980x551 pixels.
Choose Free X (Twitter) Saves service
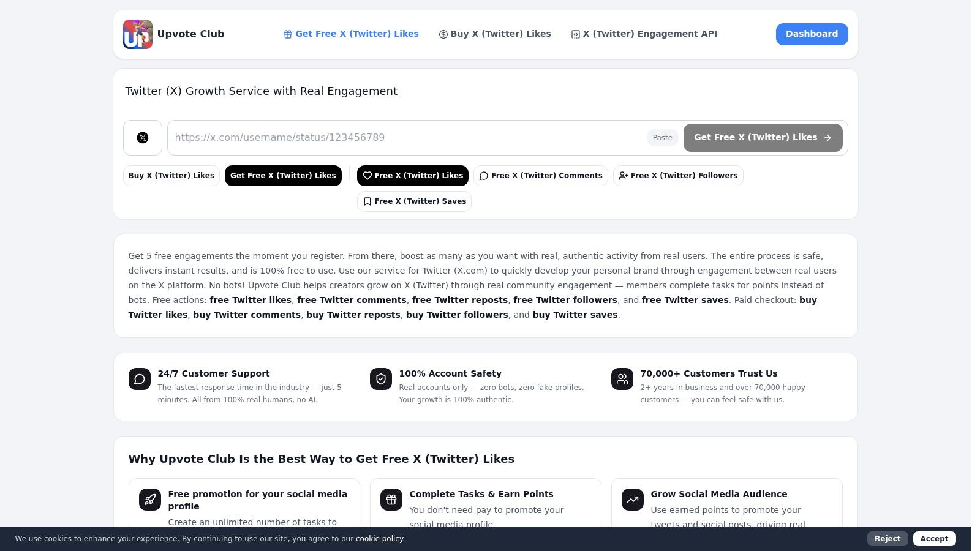pyautogui.click(x=414, y=201)
